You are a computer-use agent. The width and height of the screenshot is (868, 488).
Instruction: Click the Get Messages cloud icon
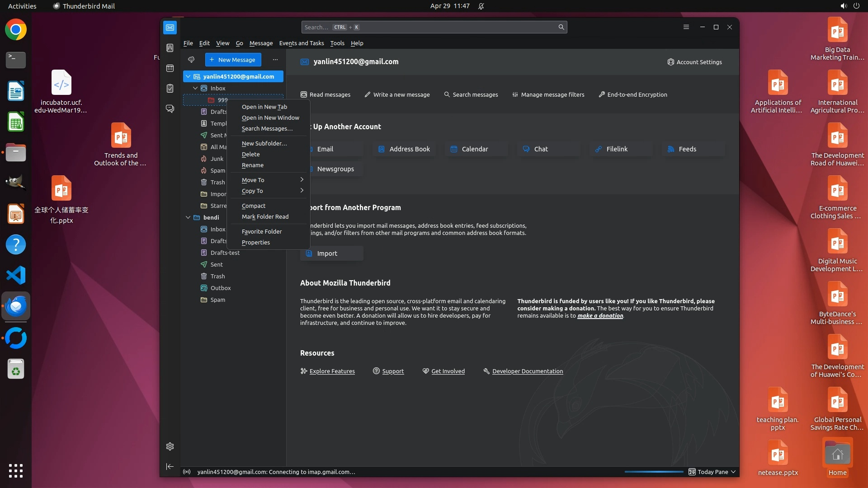click(x=191, y=60)
